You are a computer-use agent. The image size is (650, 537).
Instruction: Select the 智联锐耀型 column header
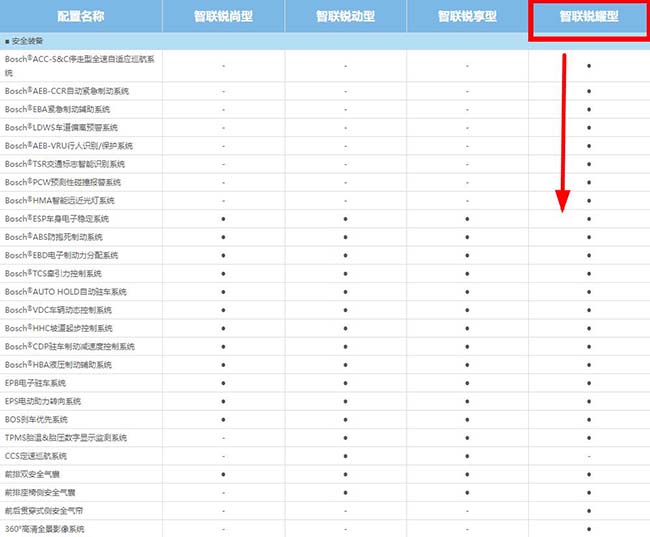click(589, 16)
